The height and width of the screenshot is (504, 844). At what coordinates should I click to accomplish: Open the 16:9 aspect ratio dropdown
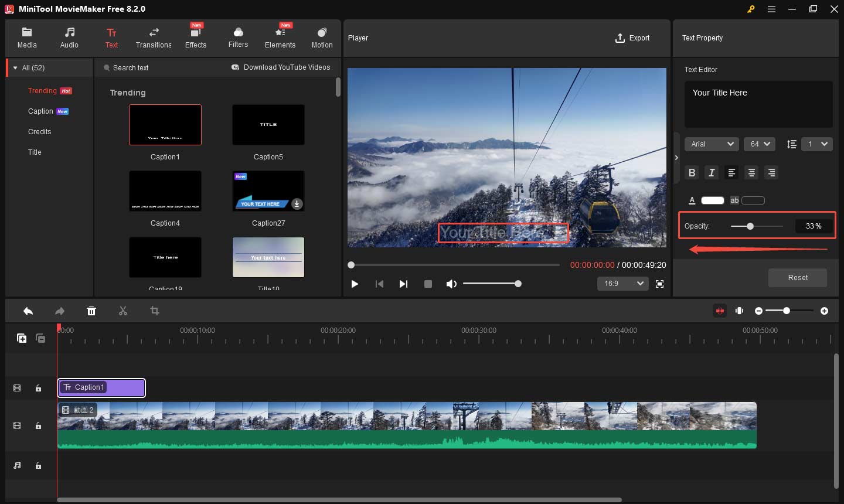tap(623, 284)
